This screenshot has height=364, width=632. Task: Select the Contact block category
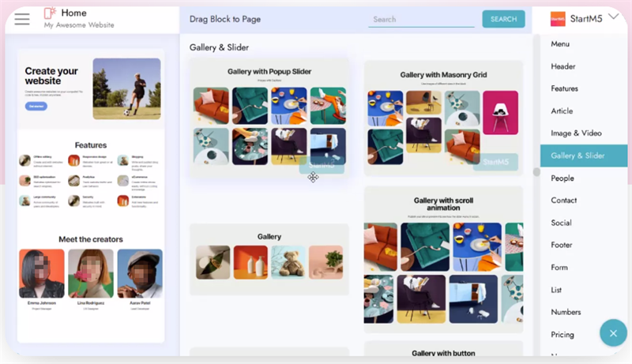[x=563, y=200]
